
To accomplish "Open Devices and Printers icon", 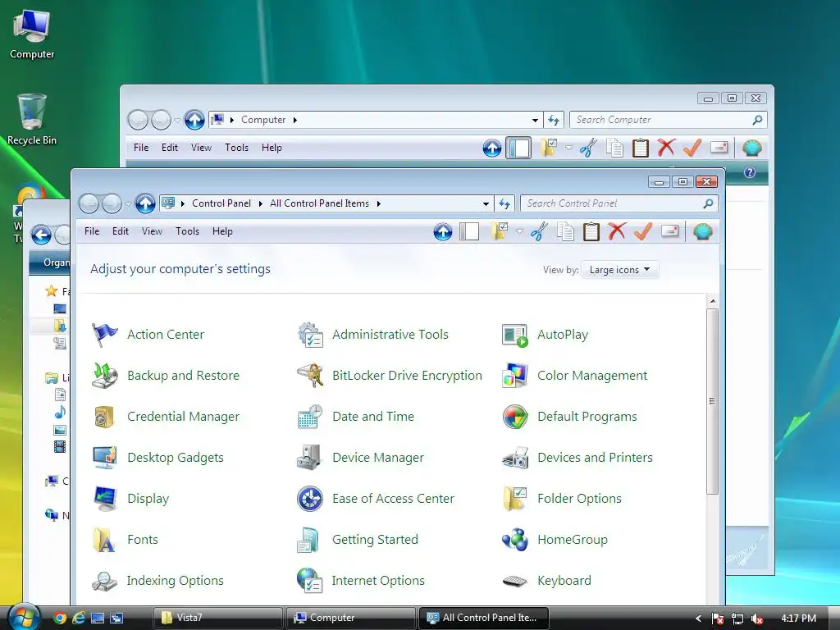I will [515, 458].
